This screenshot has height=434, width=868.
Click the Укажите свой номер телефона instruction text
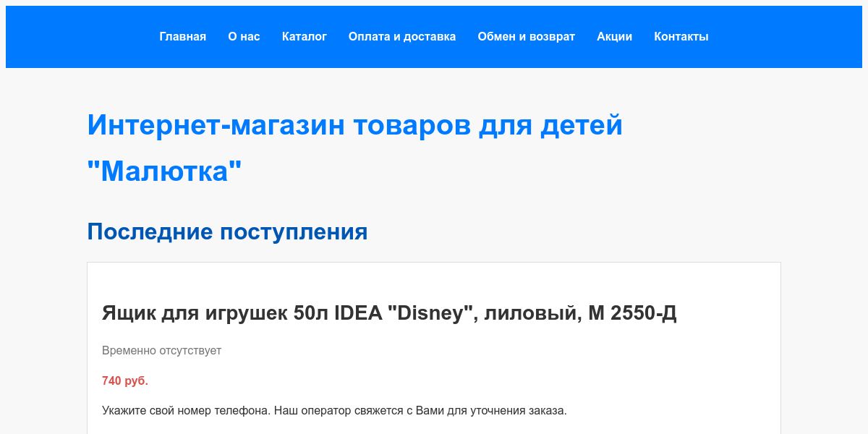click(334, 411)
